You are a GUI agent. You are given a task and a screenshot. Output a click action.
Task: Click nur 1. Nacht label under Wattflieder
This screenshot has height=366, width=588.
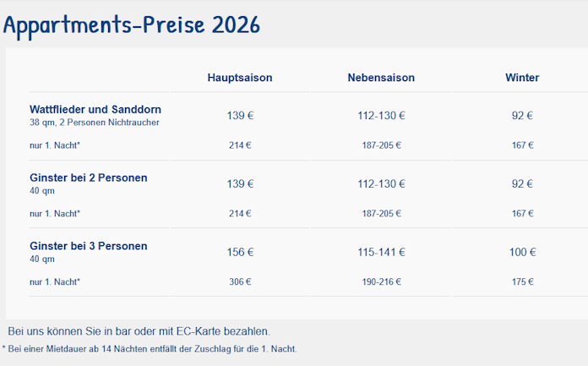click(x=55, y=145)
